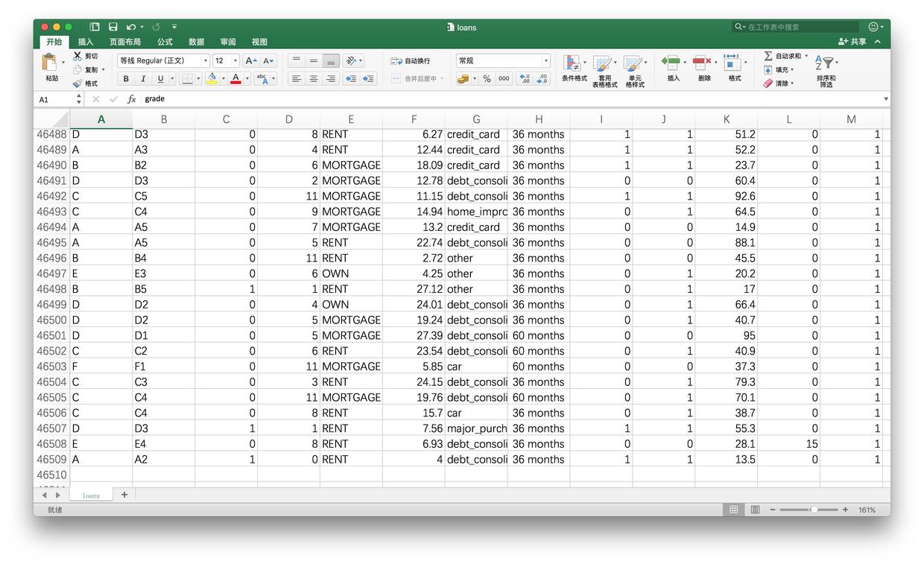The width and height of the screenshot is (924, 564).
Task: Switch to the 插入 (Insert) tab
Action: [86, 42]
